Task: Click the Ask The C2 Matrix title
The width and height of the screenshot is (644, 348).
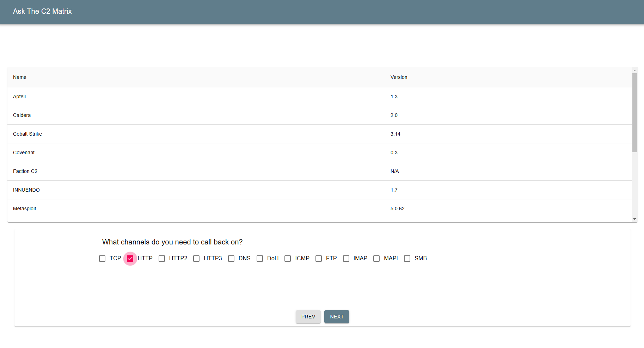Action: (x=42, y=11)
